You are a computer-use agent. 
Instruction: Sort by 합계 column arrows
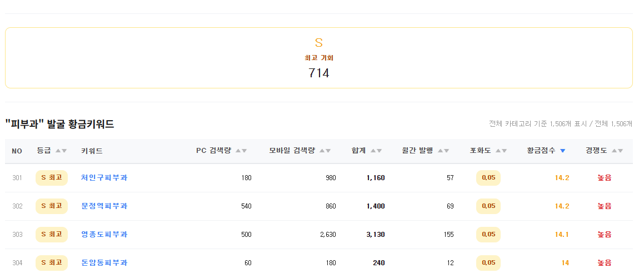[x=376, y=151]
